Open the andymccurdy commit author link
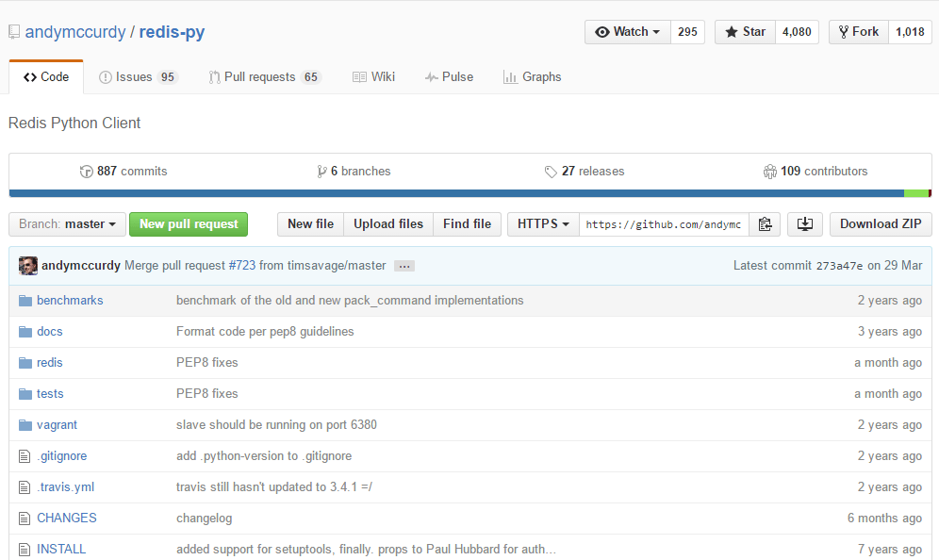Screen dimensions: 939x560 tap(81, 265)
